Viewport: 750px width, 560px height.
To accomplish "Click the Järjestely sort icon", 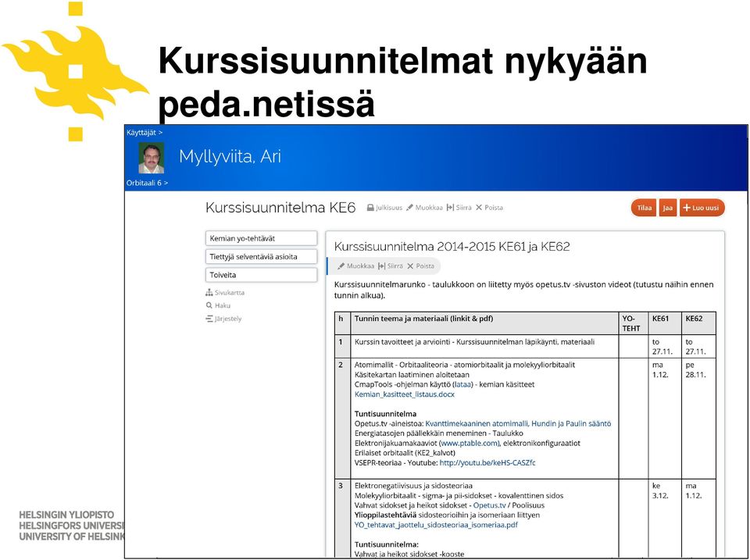I will click(x=209, y=319).
